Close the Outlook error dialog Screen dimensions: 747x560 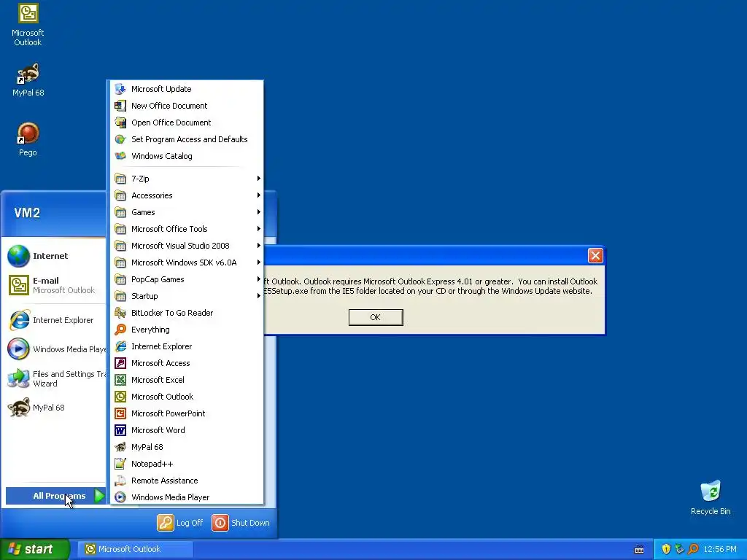[595, 256]
